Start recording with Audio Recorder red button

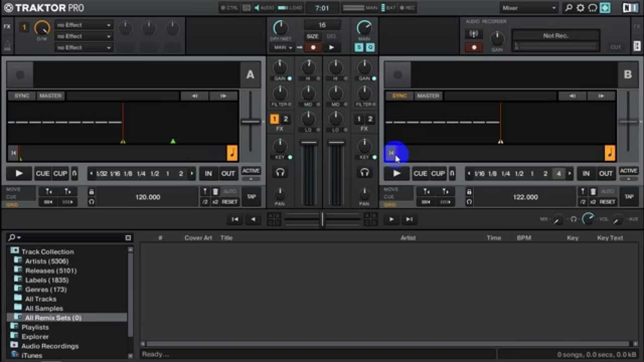(x=473, y=47)
